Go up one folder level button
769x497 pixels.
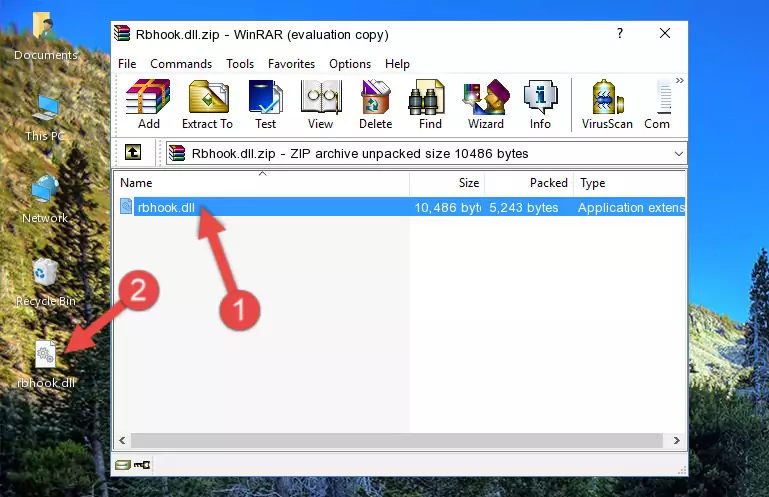coord(133,153)
